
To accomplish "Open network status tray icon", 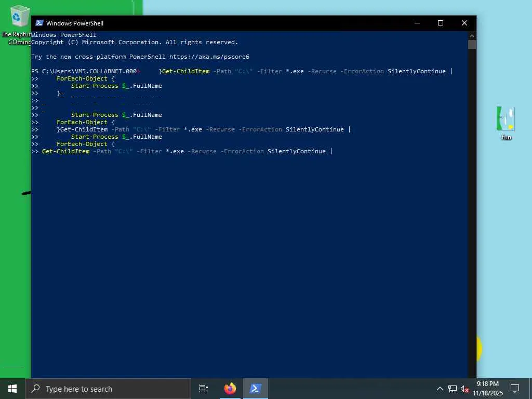I will point(453,389).
